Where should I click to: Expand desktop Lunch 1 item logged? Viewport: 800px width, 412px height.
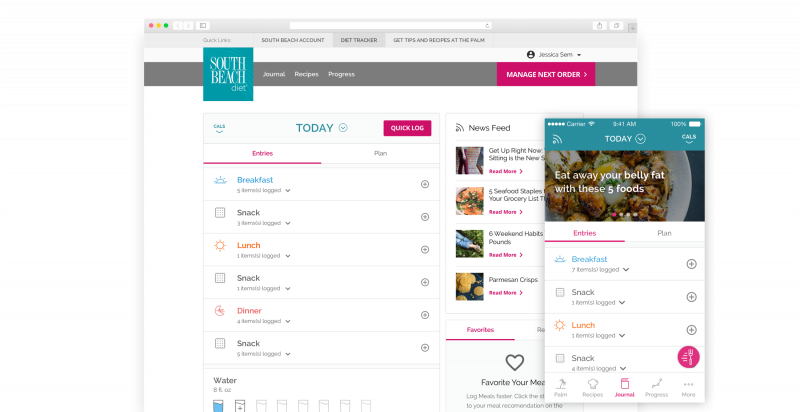tap(288, 256)
